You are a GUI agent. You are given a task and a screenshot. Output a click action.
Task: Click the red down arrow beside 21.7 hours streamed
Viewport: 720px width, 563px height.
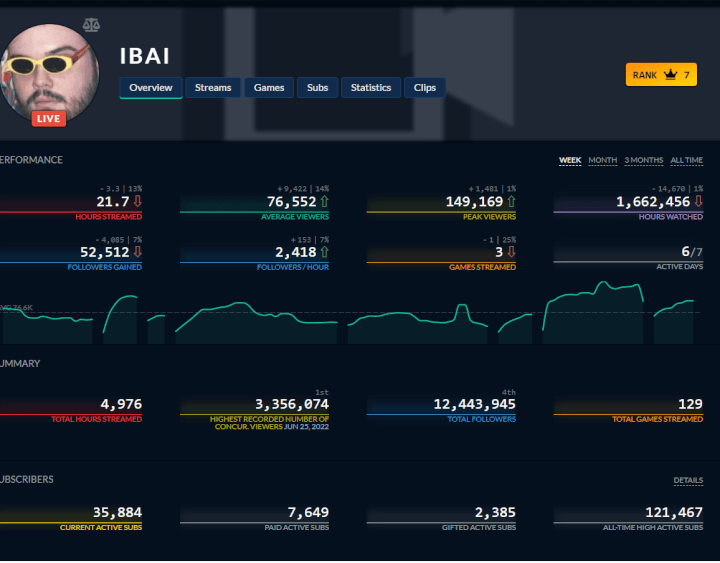click(x=137, y=201)
